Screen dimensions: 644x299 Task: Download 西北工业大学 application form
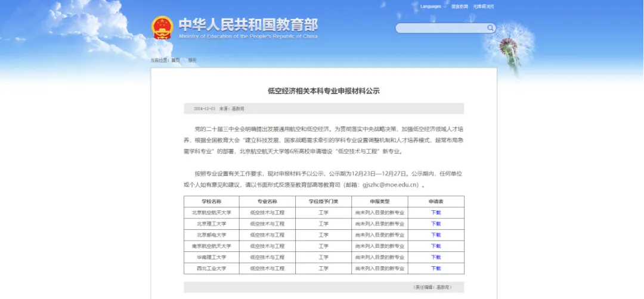pyautogui.click(x=436, y=269)
